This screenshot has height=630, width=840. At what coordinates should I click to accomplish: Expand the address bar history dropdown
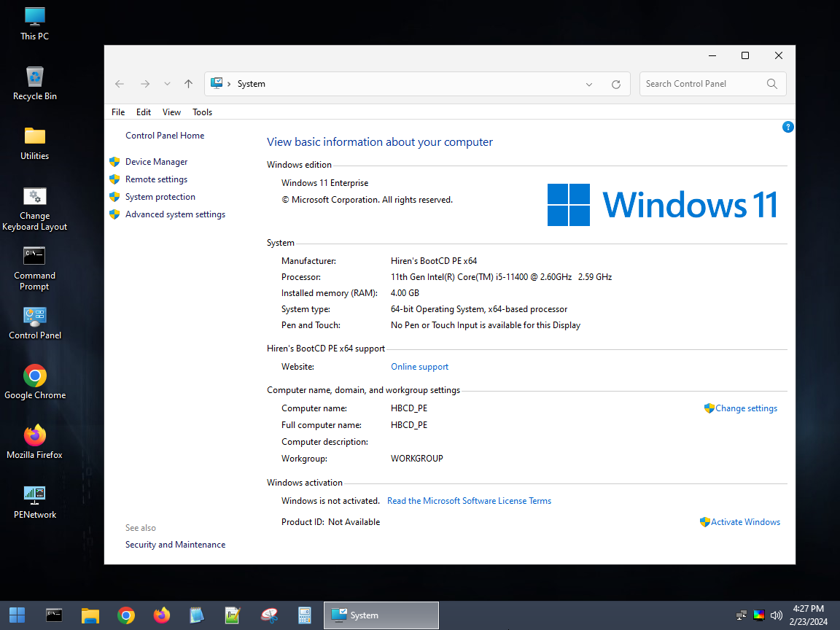pos(589,84)
